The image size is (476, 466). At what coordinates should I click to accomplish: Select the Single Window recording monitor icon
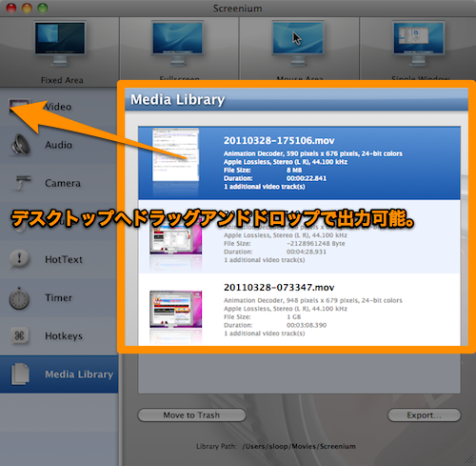[x=419, y=43]
